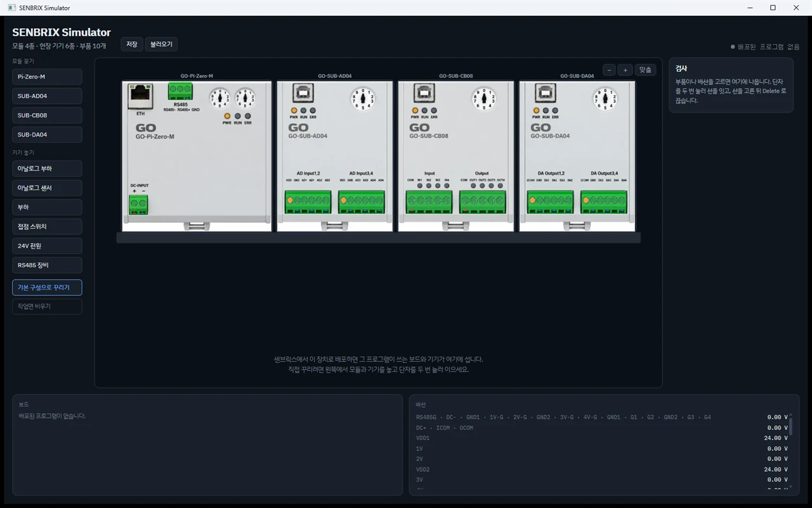Click the VDD2 row in wiring list
Image resolution: width=812 pixels, height=508 pixels.
coord(601,469)
